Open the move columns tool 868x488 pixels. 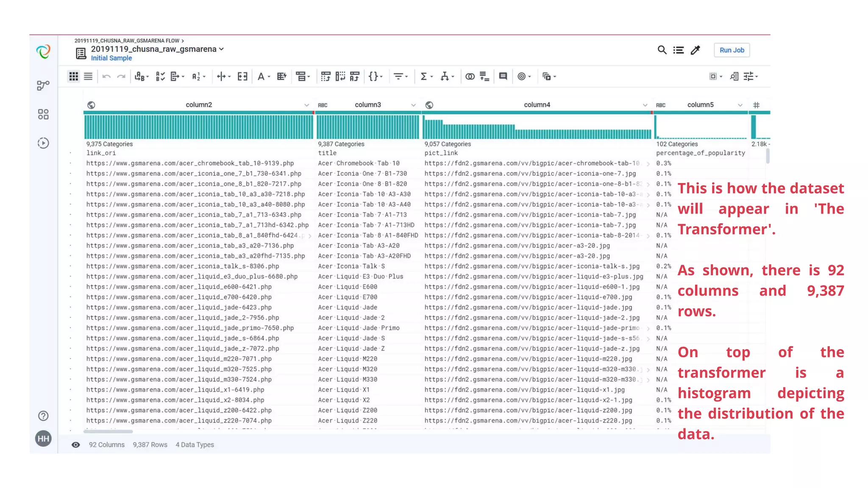click(x=177, y=76)
